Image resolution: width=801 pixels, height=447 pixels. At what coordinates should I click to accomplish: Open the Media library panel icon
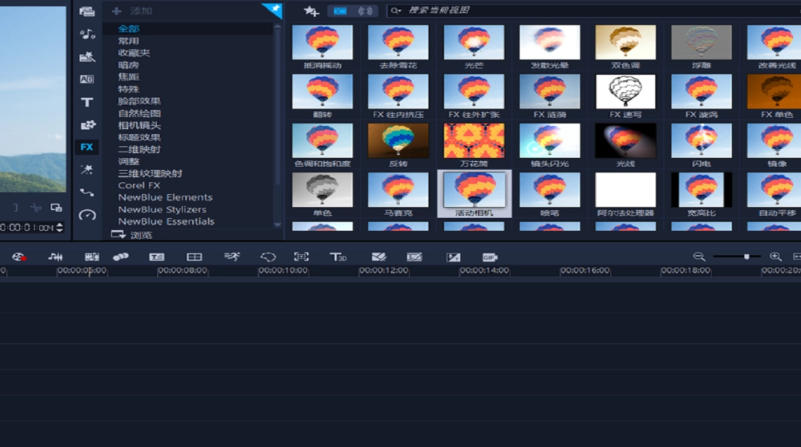[x=87, y=12]
